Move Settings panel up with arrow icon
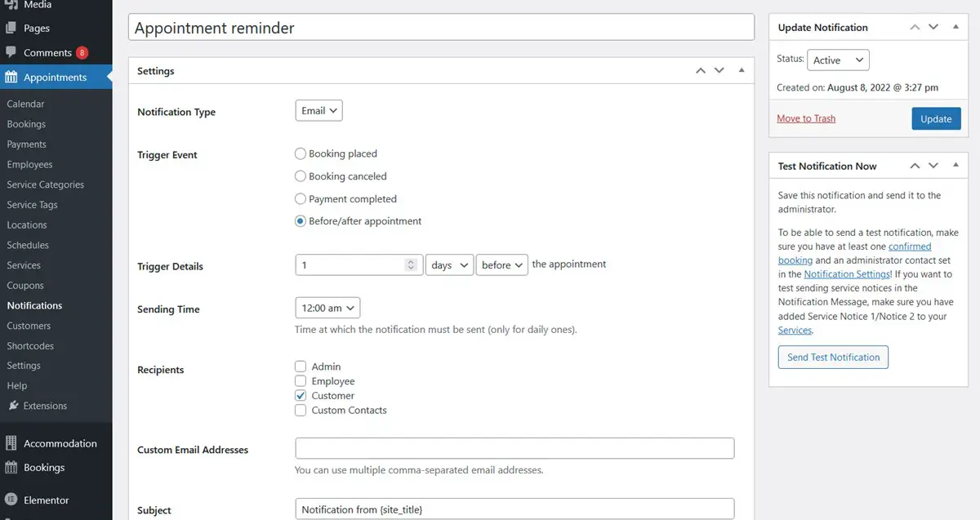 click(x=700, y=71)
